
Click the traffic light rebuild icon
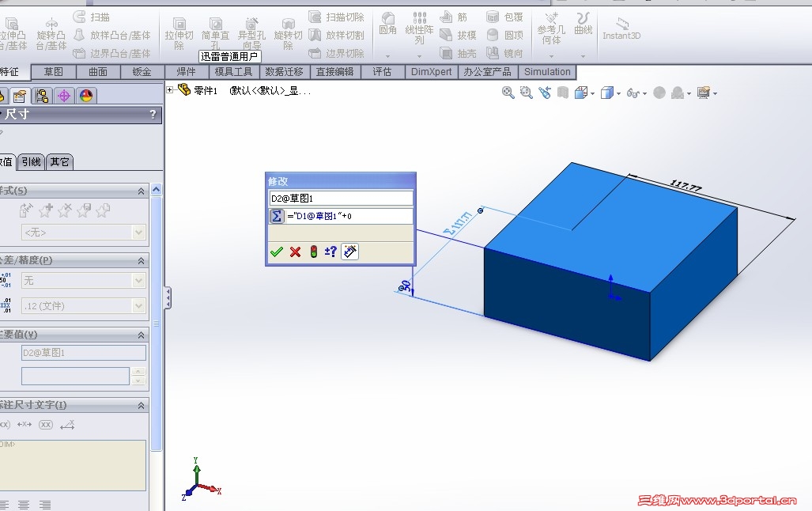click(x=314, y=252)
